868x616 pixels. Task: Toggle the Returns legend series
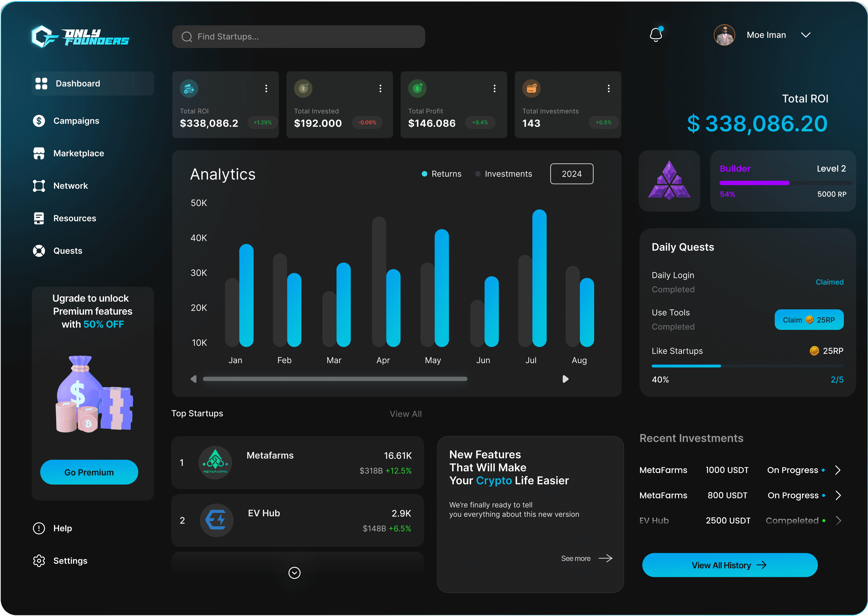click(x=442, y=174)
